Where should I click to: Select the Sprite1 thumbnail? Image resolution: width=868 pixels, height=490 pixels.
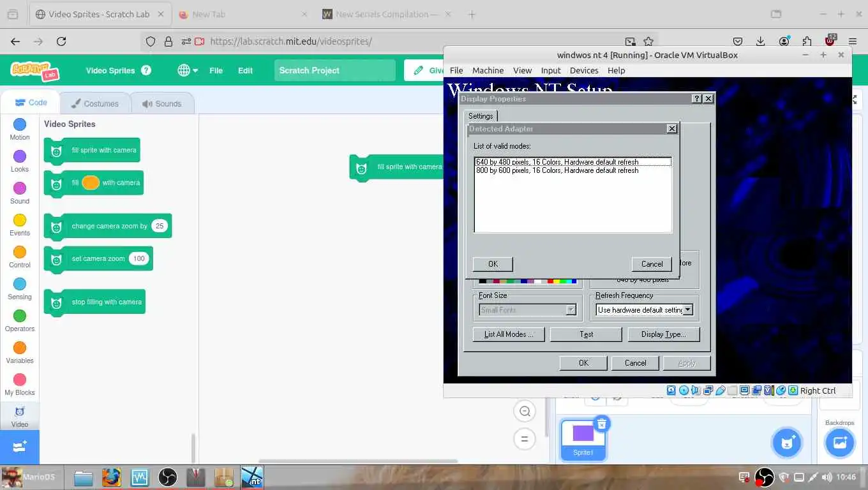[x=583, y=440]
